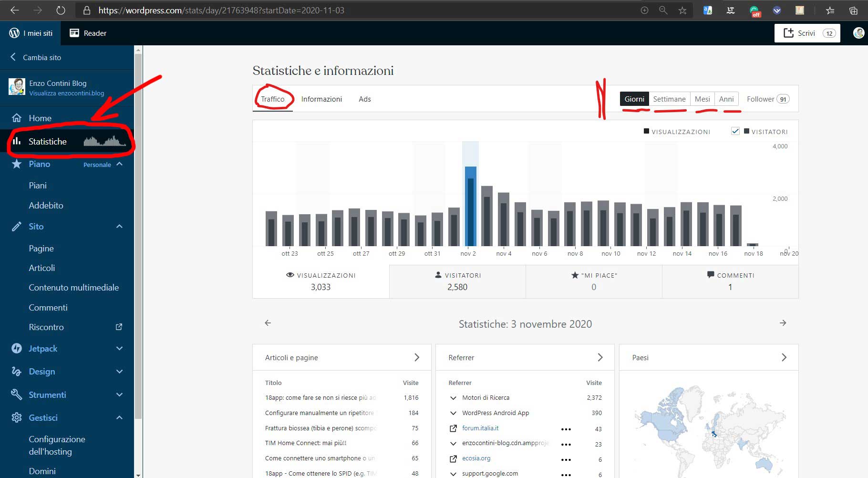Click the browser refresh icon
The width and height of the screenshot is (868, 478).
61,10
